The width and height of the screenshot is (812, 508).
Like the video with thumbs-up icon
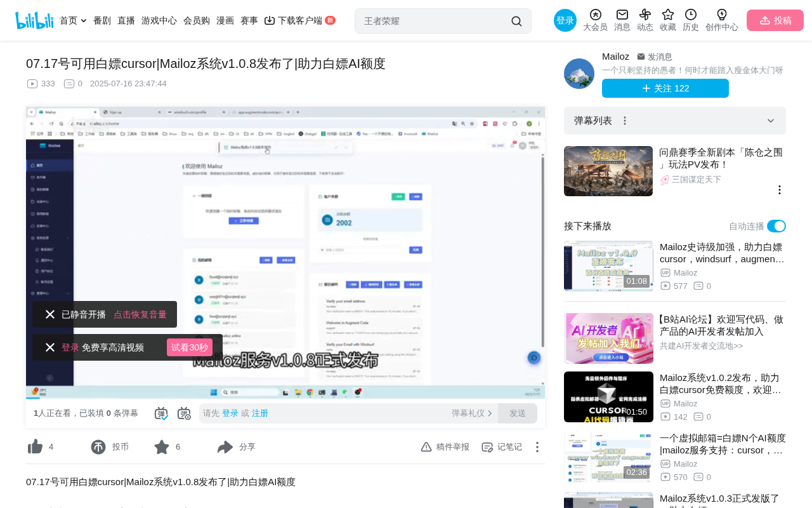(x=36, y=447)
